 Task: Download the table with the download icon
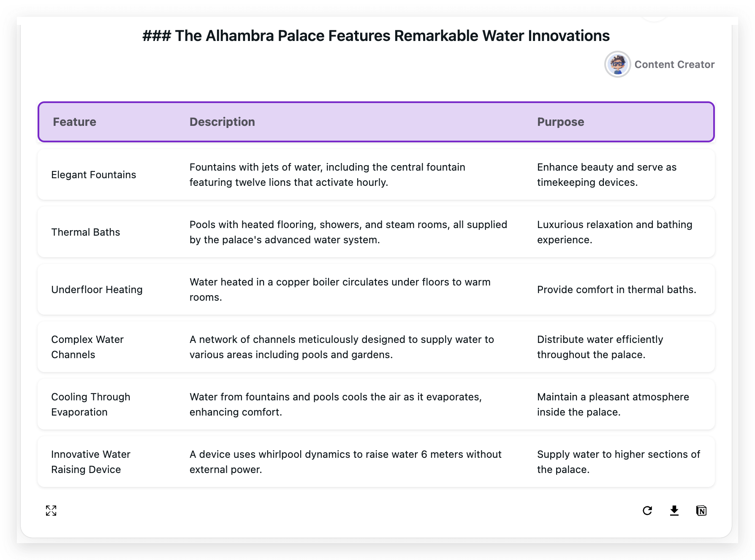pyautogui.click(x=674, y=510)
